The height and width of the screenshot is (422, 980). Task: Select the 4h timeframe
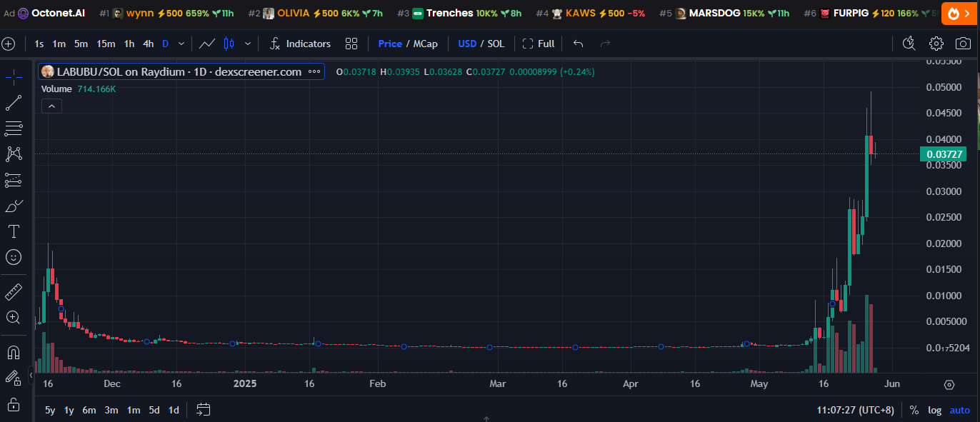point(148,44)
